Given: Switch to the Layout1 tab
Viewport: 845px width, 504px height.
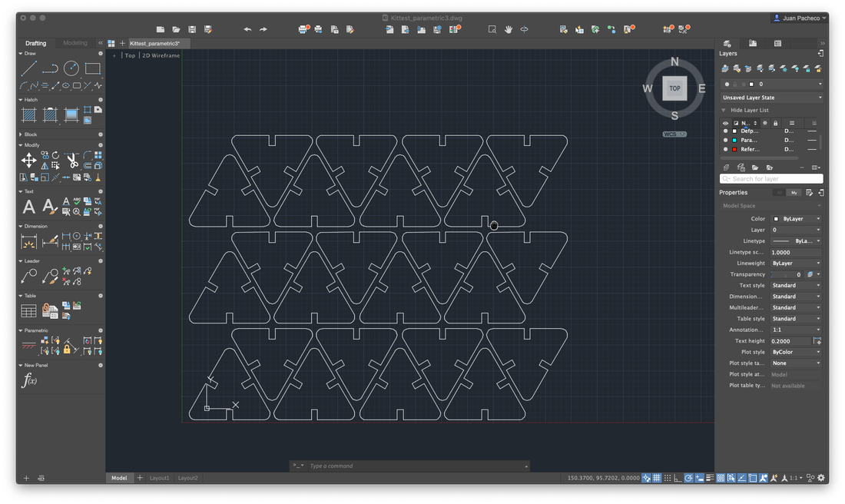Looking at the screenshot, I should point(159,478).
